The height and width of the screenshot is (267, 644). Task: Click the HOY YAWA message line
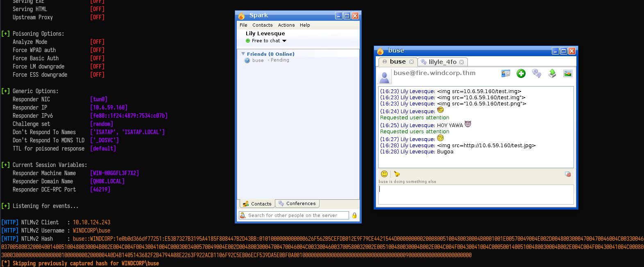pos(426,125)
